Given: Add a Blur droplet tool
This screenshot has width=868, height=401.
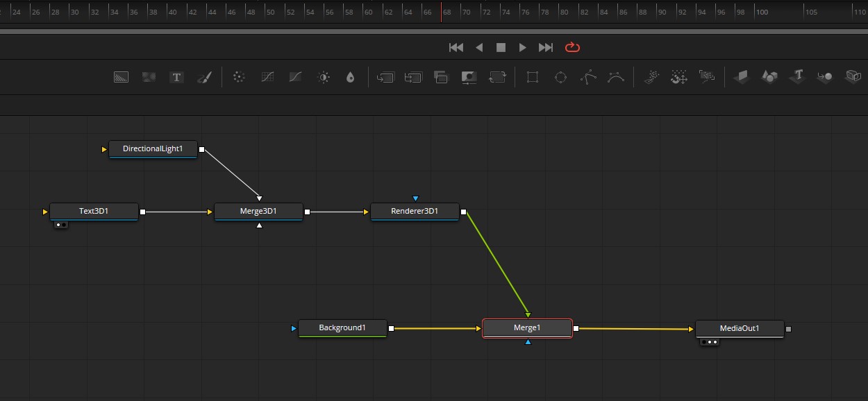Looking at the screenshot, I should 350,77.
